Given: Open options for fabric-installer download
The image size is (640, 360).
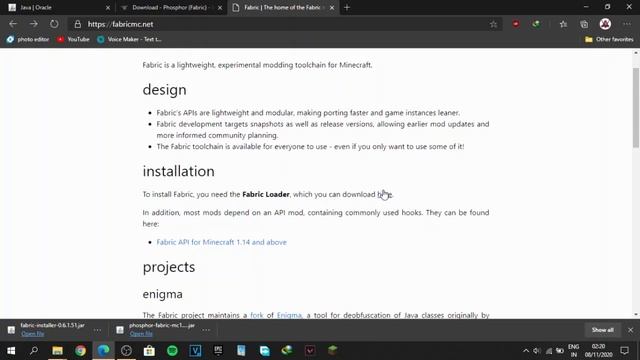Looking at the screenshot, I should coord(97,330).
